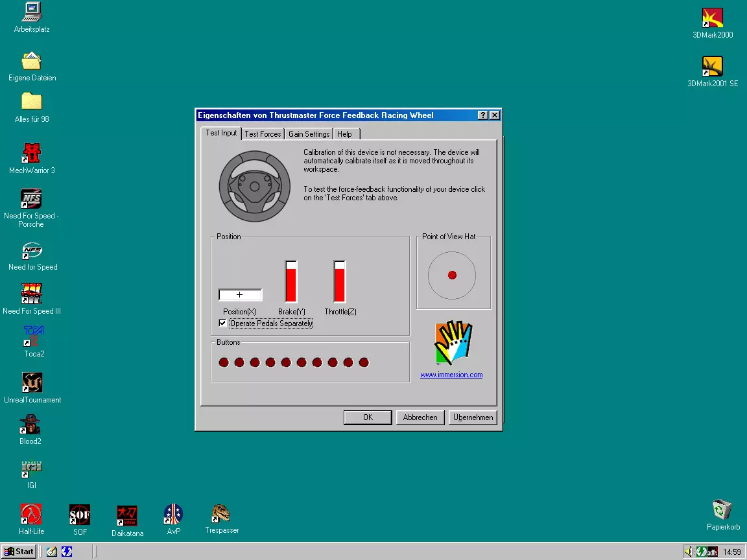The height and width of the screenshot is (560, 747).
Task: Open the MechWarrior 3 desktop shortcut
Action: (x=32, y=154)
